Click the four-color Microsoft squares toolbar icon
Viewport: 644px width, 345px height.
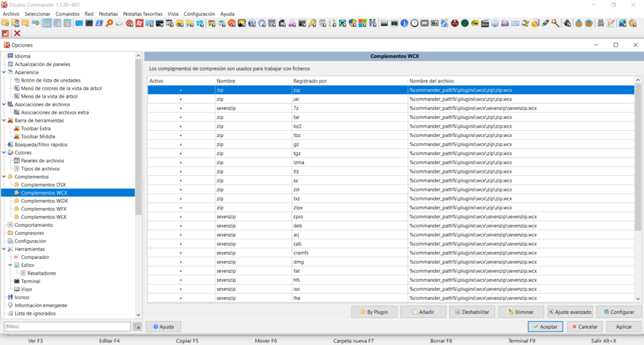[x=362, y=23]
